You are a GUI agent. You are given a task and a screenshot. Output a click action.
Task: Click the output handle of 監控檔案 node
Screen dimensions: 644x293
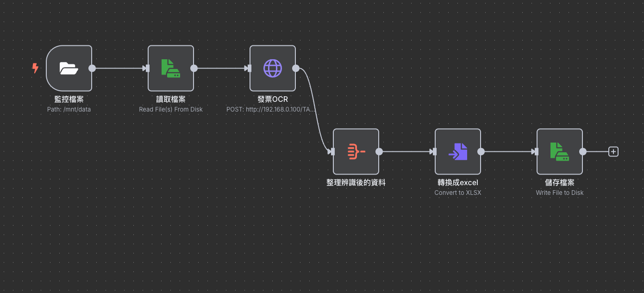click(92, 69)
